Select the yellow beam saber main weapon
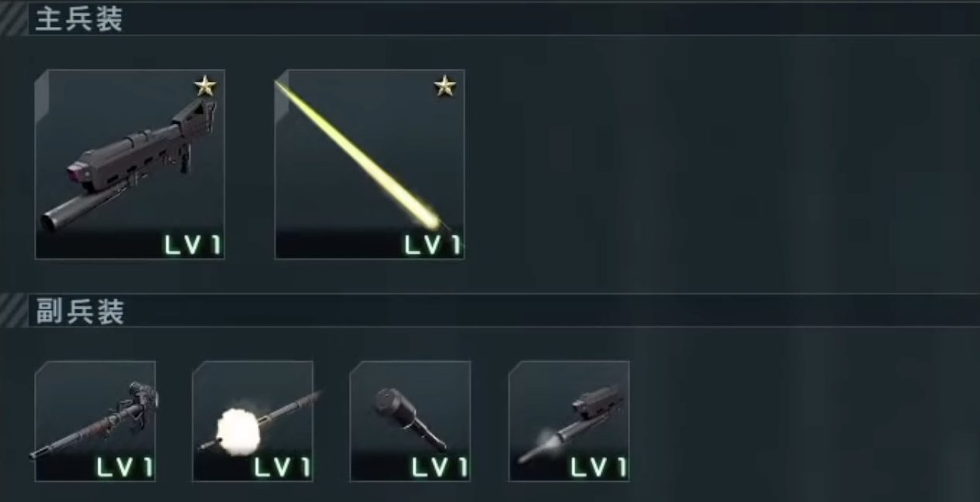Screen dimensions: 980x502 point(370,164)
